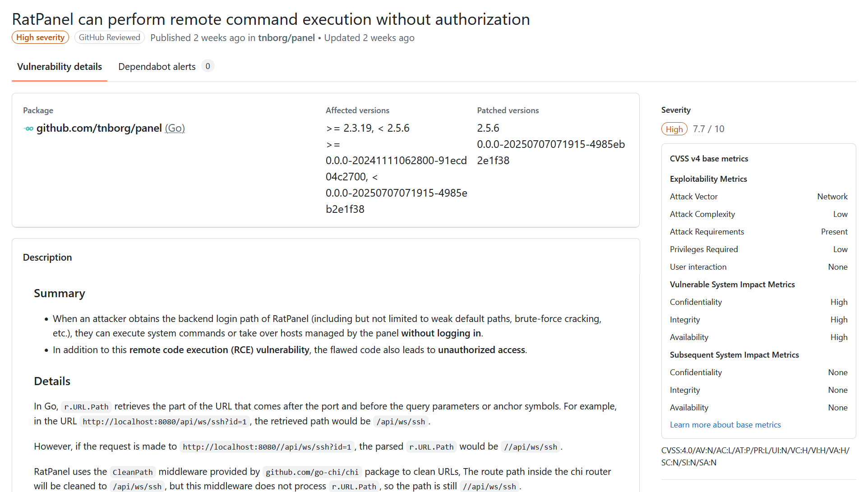This screenshot has width=868, height=492.
Task: Click the GitHub Reviewed badge
Action: [x=109, y=37]
